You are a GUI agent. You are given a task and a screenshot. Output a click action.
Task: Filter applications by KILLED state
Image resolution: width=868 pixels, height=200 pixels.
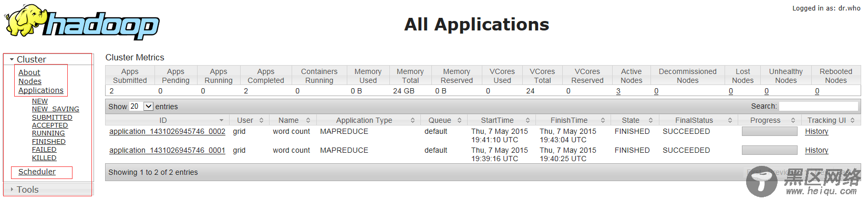click(x=44, y=158)
